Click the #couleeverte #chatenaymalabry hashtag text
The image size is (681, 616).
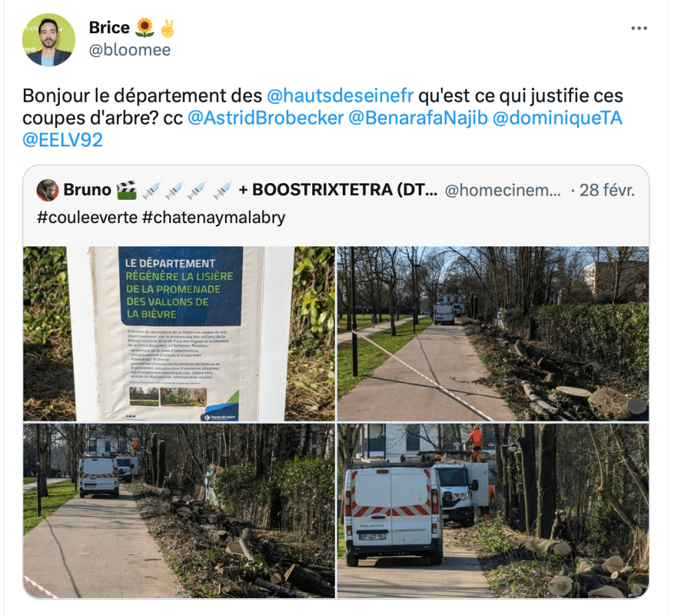(161, 217)
